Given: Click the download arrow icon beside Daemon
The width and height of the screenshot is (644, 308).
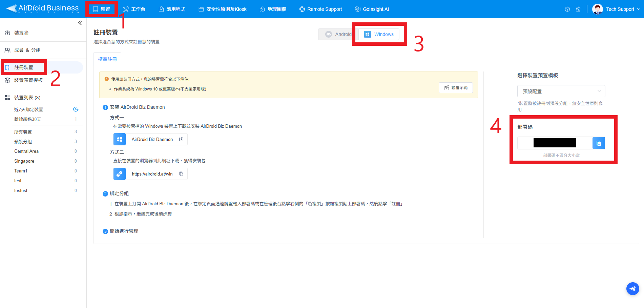Looking at the screenshot, I should click(x=181, y=139).
